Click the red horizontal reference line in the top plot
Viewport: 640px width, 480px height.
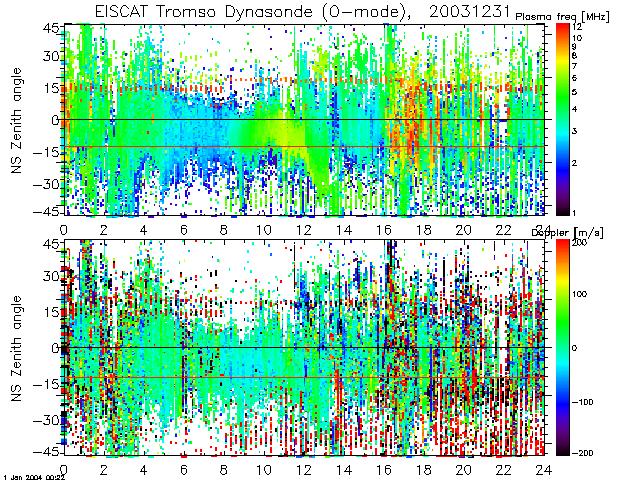(304, 146)
